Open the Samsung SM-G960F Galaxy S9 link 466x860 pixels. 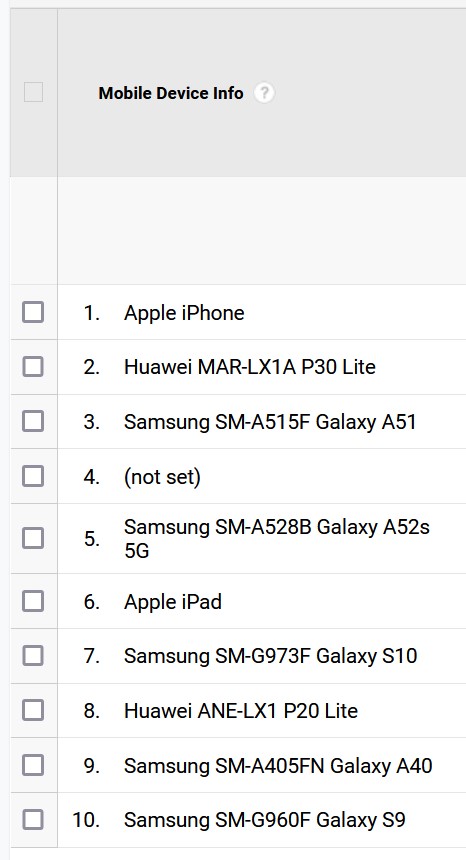[264, 821]
